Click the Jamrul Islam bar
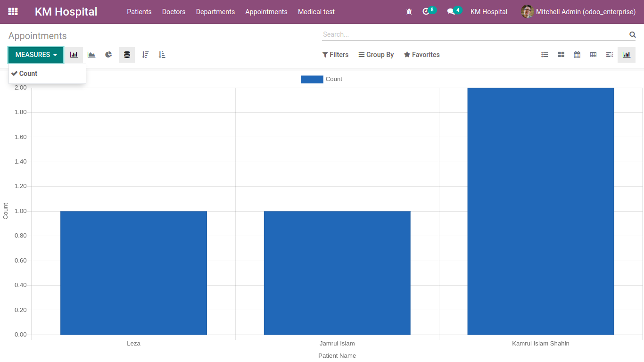Screen dimensions: 644x362 coord(337,273)
